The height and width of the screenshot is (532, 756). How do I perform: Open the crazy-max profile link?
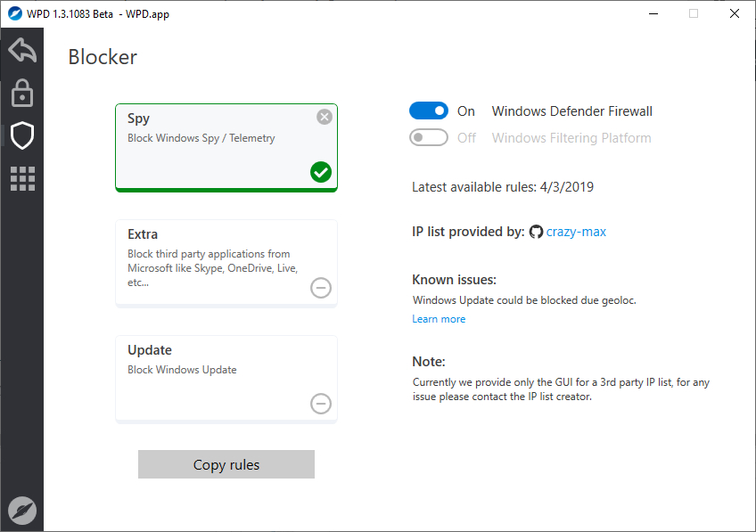[x=576, y=232]
